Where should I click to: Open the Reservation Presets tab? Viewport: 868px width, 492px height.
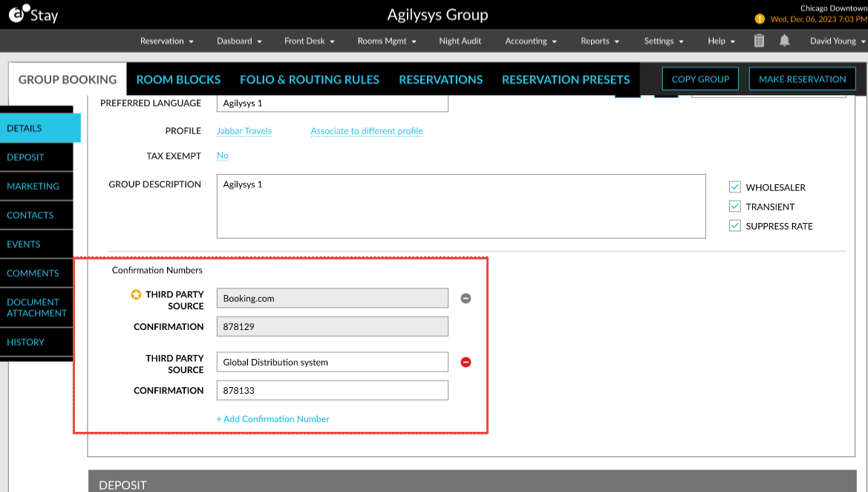tap(566, 80)
